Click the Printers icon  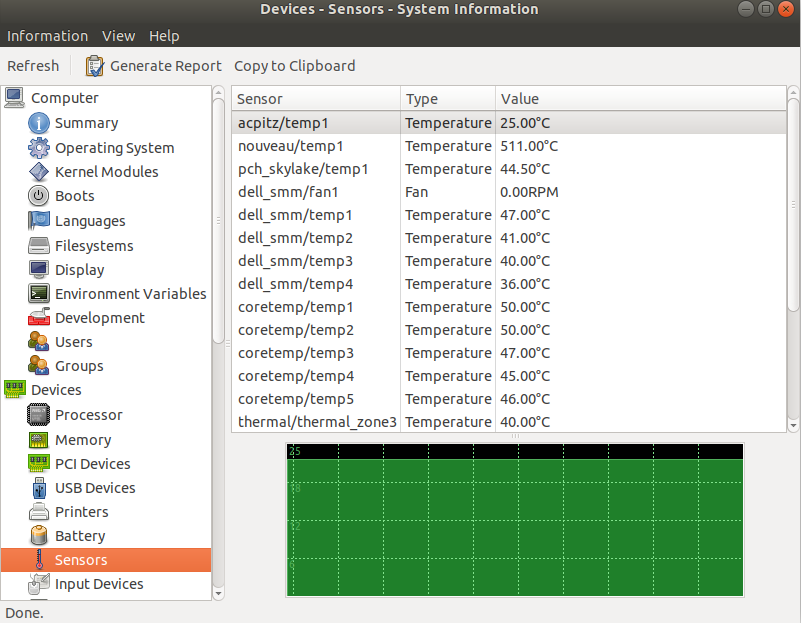[x=39, y=512]
